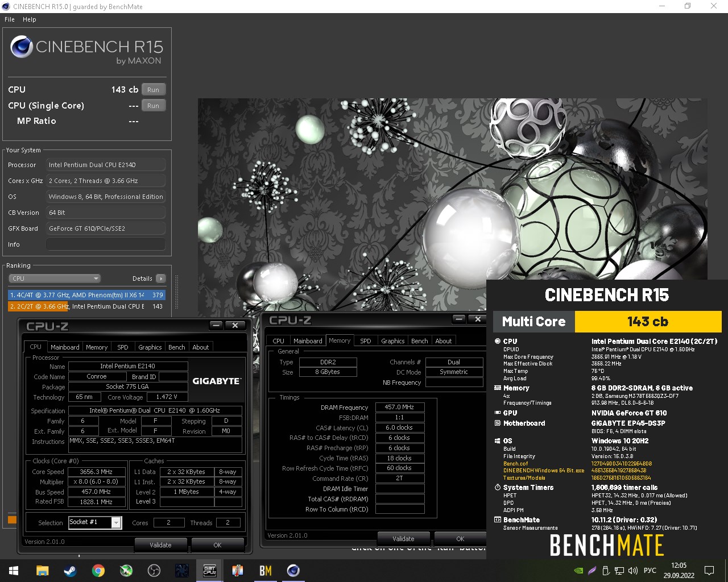Open Bench tab in right CPU-Z window
This screenshot has width=728, height=582.
click(420, 341)
